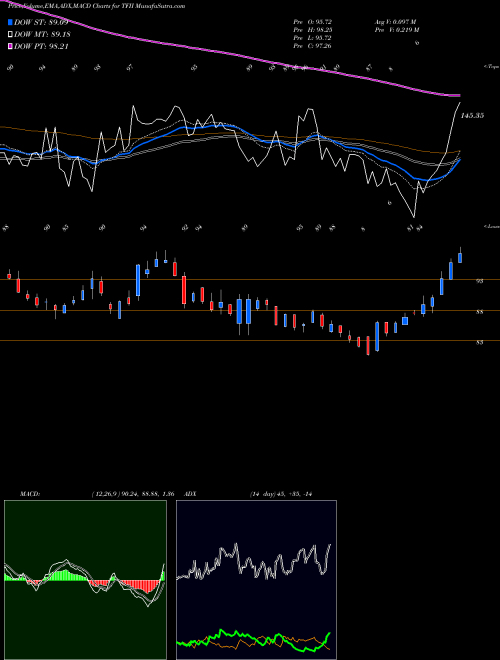Click the white DOW MT legend swatch
This screenshot has height=660, width=500.
coord(10,34)
